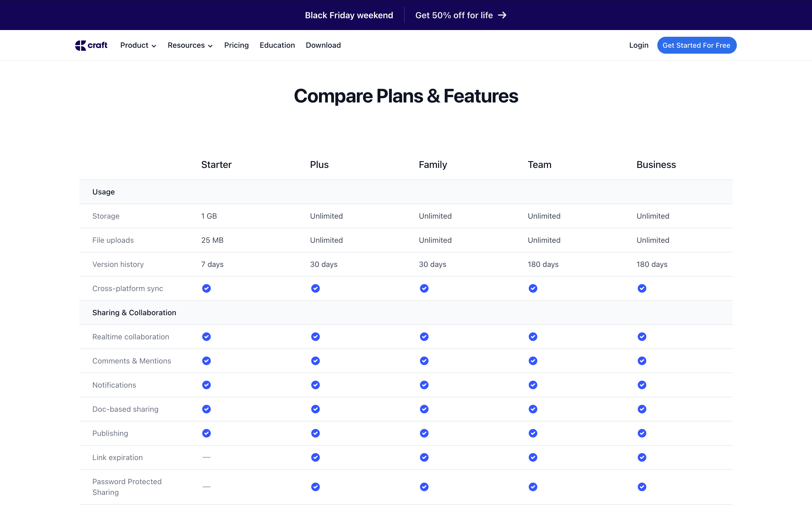Viewport: 812px width, 507px height.
Task: Expand the Product menu chevron
Action: [154, 46]
